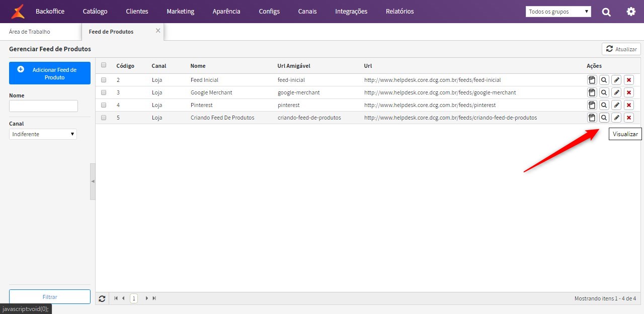This screenshot has width=644, height=314.
Task: Switch to the Área de Trabalho tab
Action: (30, 32)
